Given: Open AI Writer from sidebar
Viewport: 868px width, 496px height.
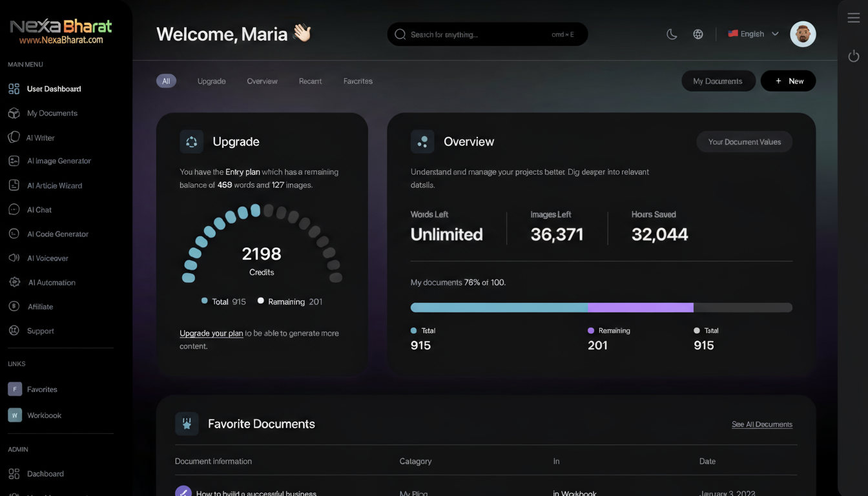Looking at the screenshot, I should click(x=40, y=138).
